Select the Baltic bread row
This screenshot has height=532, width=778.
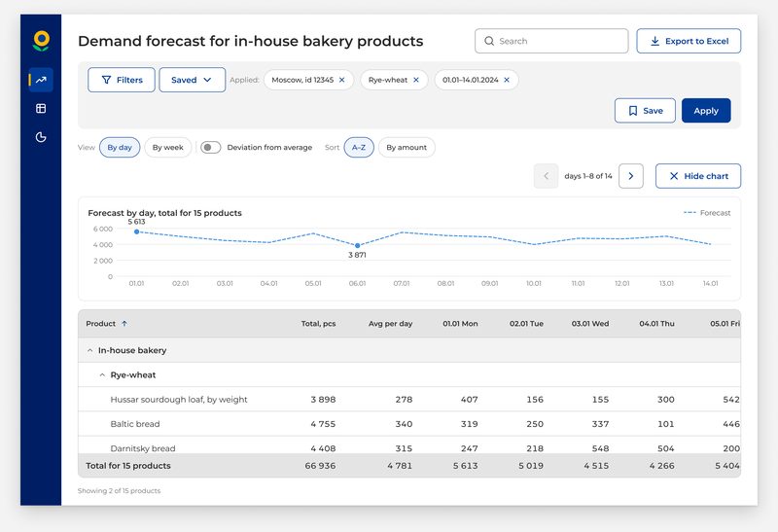(x=409, y=424)
